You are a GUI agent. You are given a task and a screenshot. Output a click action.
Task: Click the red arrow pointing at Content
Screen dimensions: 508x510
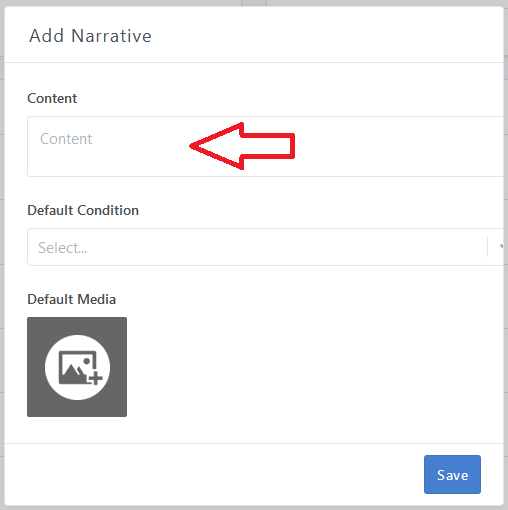point(242,146)
